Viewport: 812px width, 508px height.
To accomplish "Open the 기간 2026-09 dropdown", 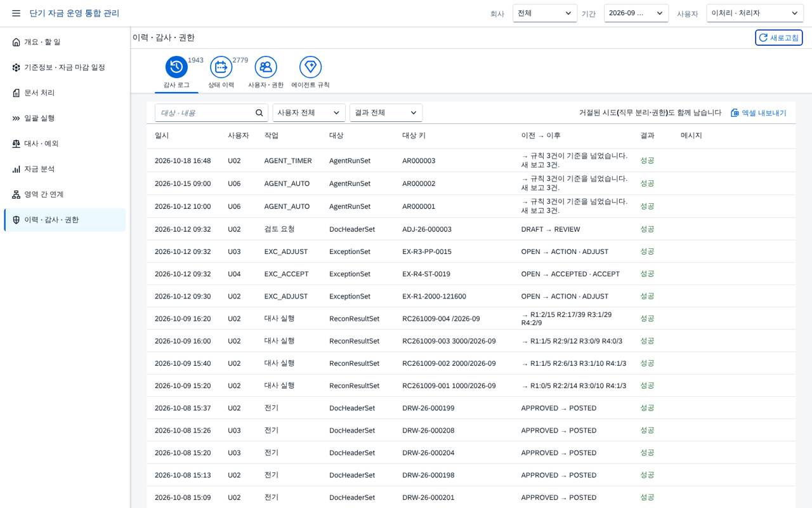I will pyautogui.click(x=636, y=13).
